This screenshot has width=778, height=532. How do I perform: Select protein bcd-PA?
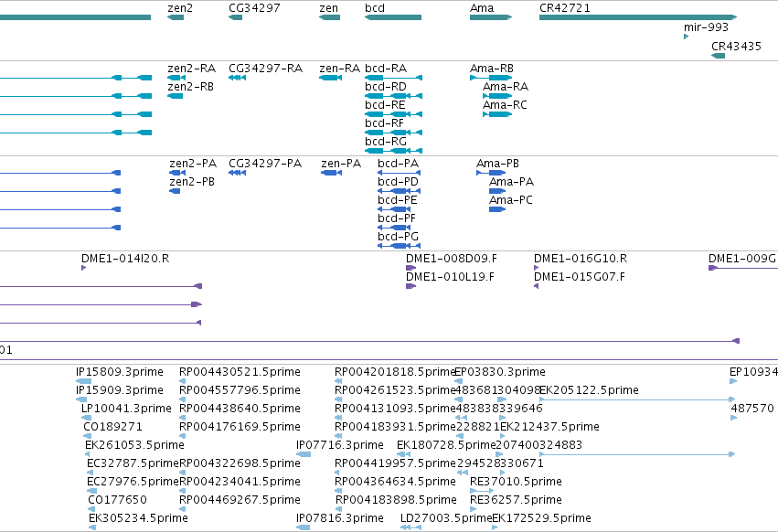pos(399,173)
